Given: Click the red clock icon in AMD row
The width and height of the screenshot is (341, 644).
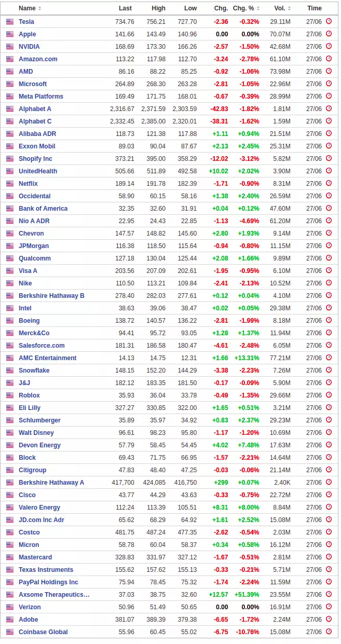Looking at the screenshot, I should pyautogui.click(x=329, y=71).
